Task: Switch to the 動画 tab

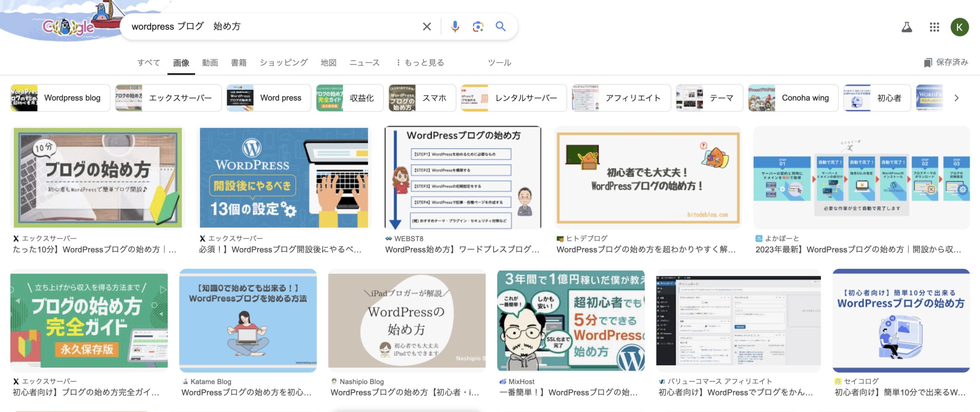Action: (x=210, y=62)
